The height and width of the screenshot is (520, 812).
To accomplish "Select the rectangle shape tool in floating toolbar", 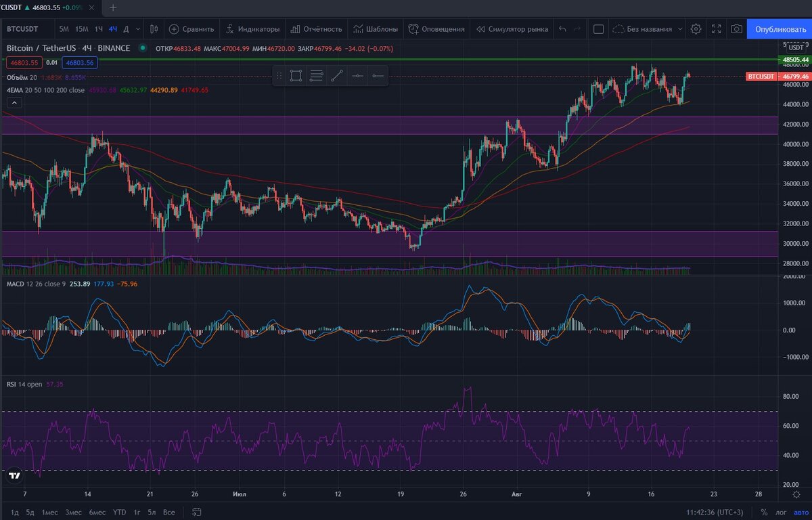I will [296, 76].
